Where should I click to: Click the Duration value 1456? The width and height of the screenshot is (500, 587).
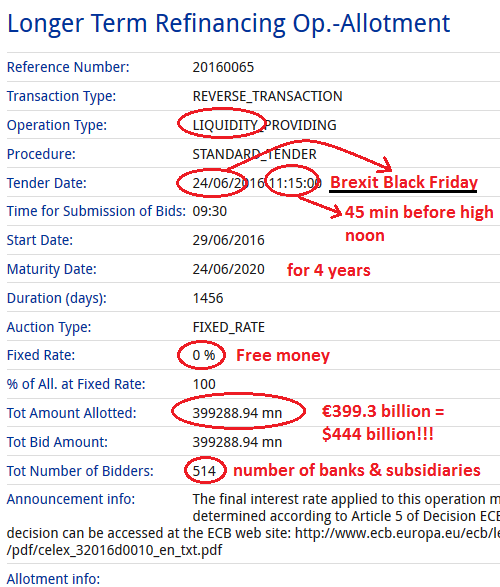[x=208, y=298]
